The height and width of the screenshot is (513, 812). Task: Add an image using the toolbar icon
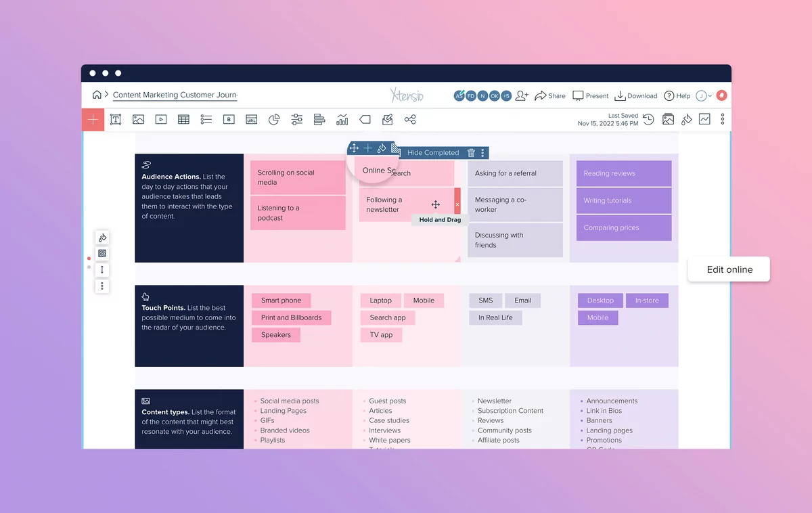point(139,119)
